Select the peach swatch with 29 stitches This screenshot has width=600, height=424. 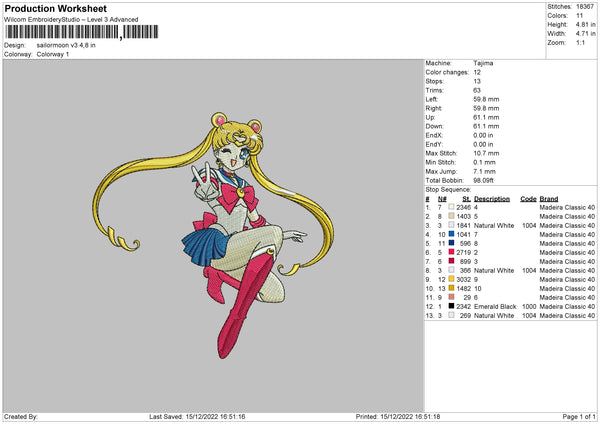coord(452,296)
